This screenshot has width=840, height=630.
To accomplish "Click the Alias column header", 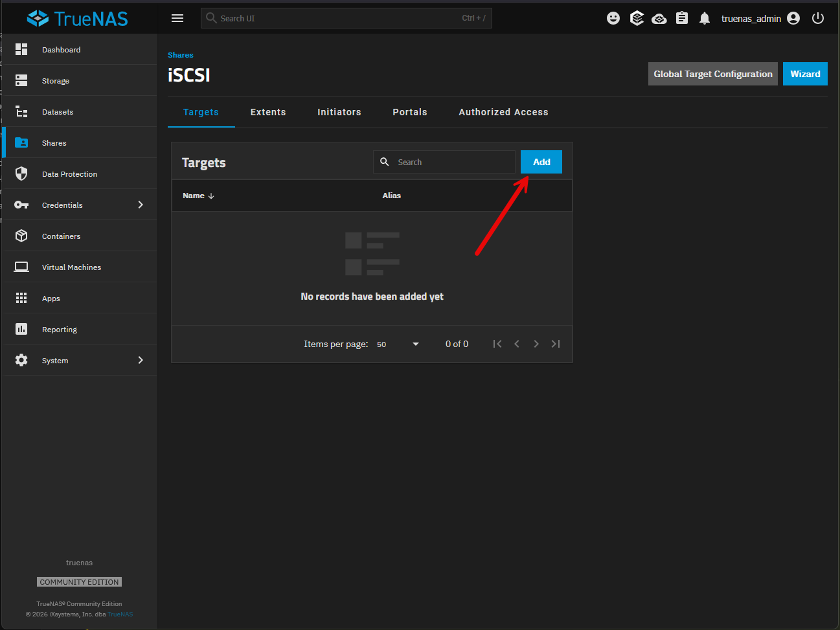I will 392,196.
